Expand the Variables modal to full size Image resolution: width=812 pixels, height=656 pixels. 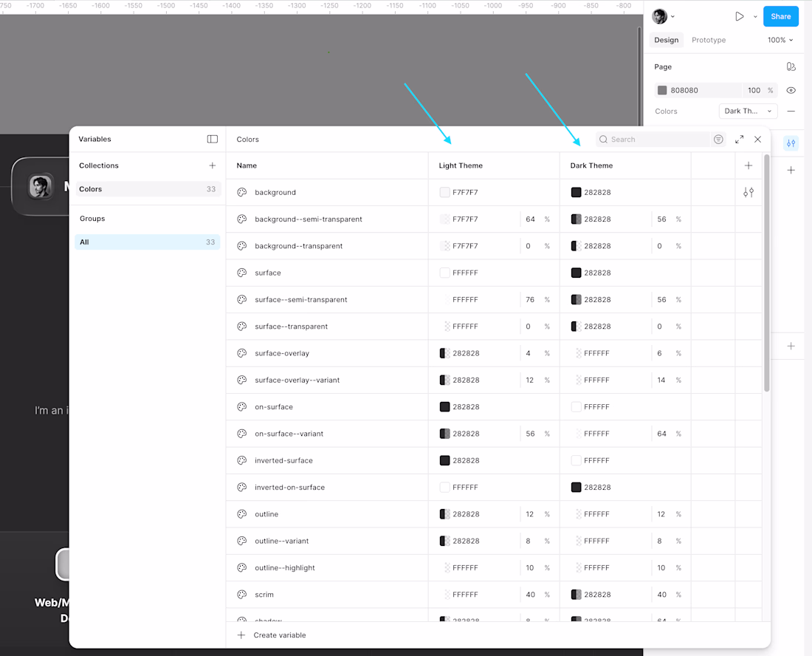pos(740,139)
